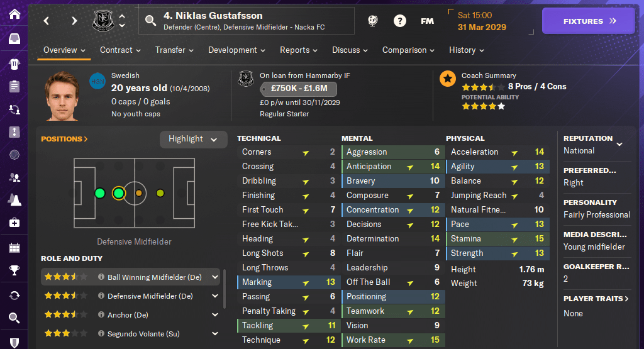Open the FM menu icon
Viewport: 644px width, 349px height.
point(427,21)
